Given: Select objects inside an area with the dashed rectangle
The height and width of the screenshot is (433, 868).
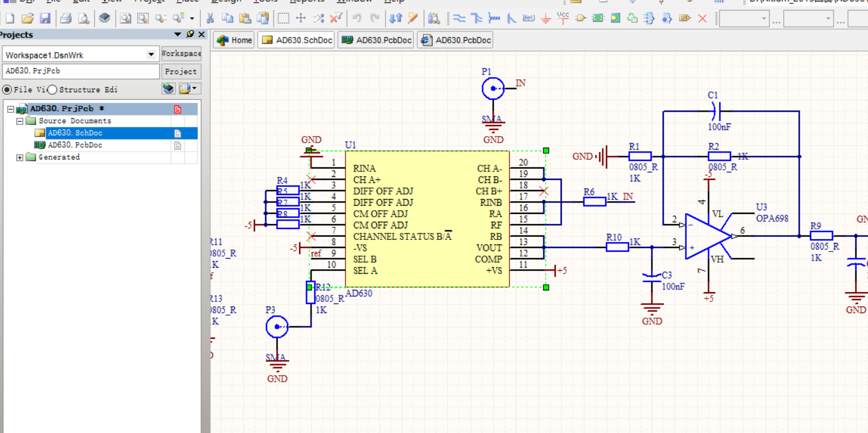Looking at the screenshot, I should (x=283, y=19).
